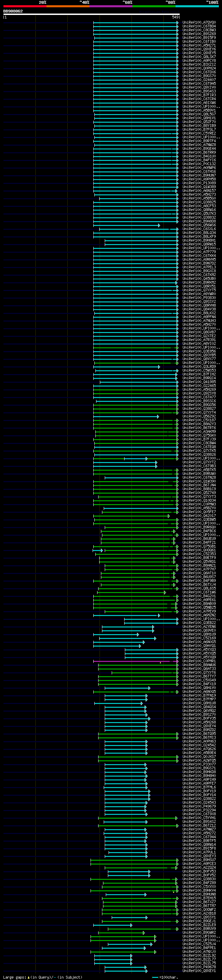This screenshot has width=222, height=980.
Task: Select the UniRef100_Q84V38 label
Action: [x=199, y=309]
